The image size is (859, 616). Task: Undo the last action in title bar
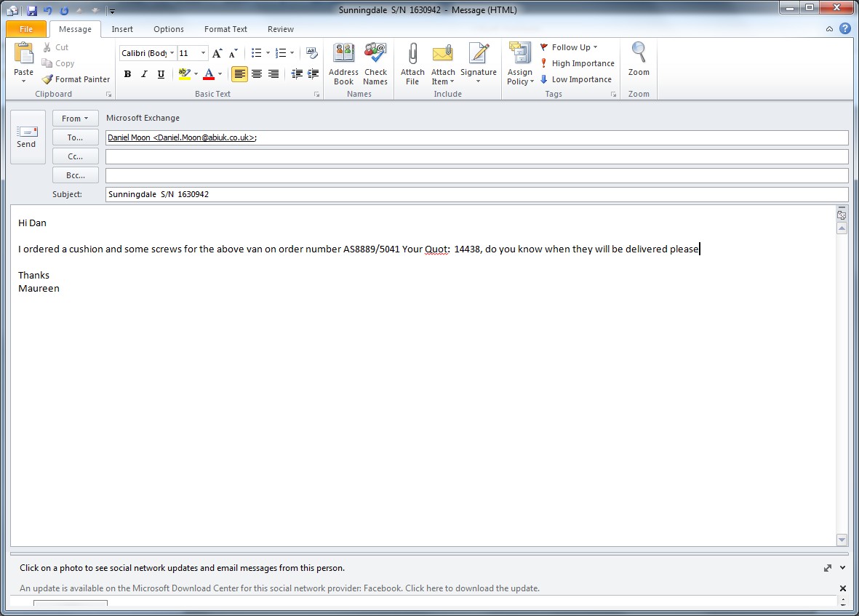point(48,10)
